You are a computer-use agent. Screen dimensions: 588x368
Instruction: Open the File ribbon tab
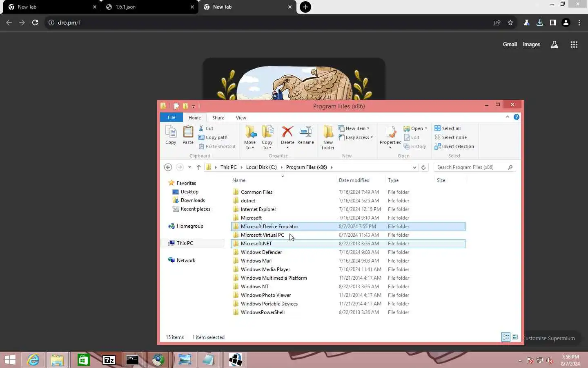(x=171, y=117)
